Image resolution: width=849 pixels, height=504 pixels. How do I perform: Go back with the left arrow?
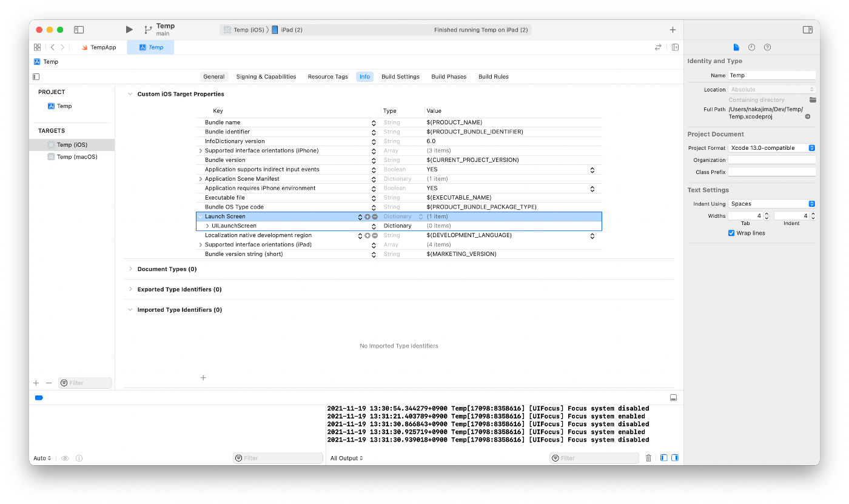53,47
